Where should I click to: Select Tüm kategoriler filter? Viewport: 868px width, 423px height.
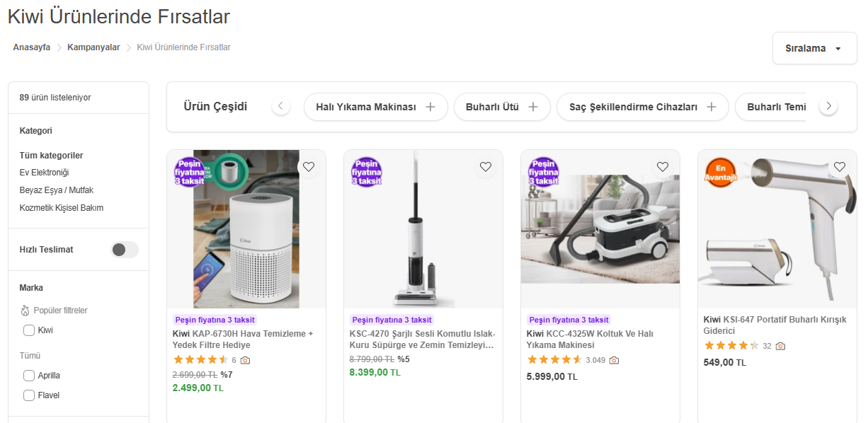[52, 156]
